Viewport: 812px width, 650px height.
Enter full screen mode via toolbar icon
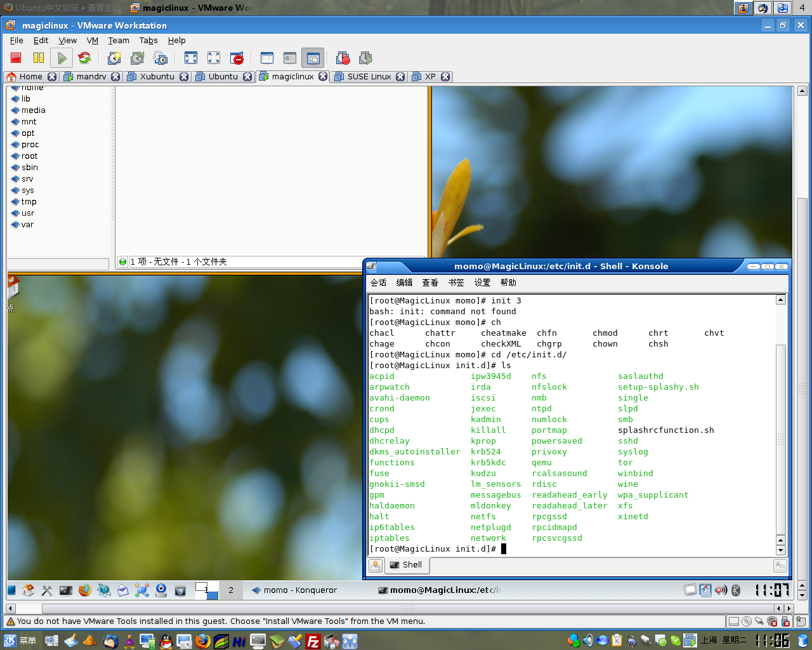coord(191,58)
